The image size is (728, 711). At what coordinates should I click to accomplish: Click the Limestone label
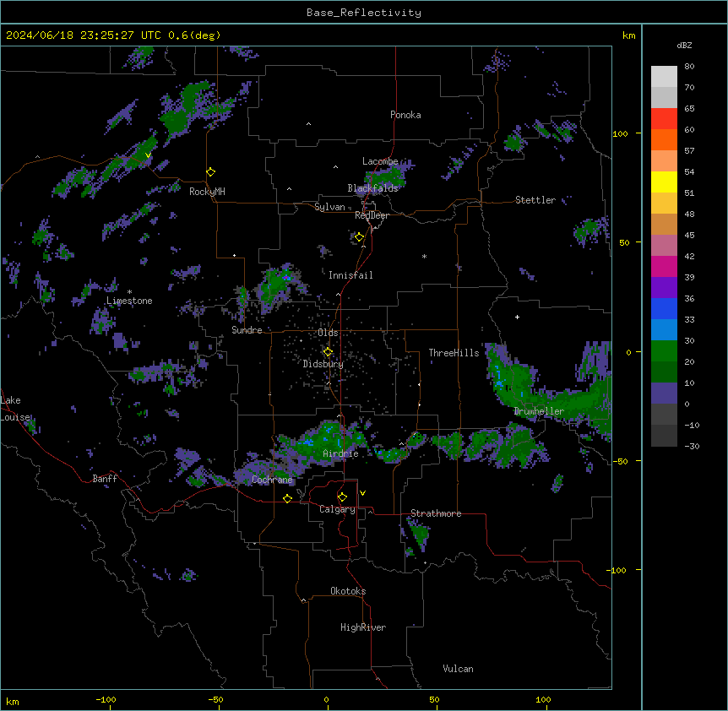tap(129, 301)
